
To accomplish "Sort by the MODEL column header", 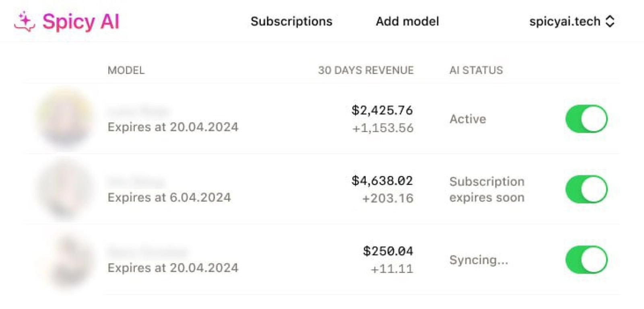I will click(x=126, y=70).
